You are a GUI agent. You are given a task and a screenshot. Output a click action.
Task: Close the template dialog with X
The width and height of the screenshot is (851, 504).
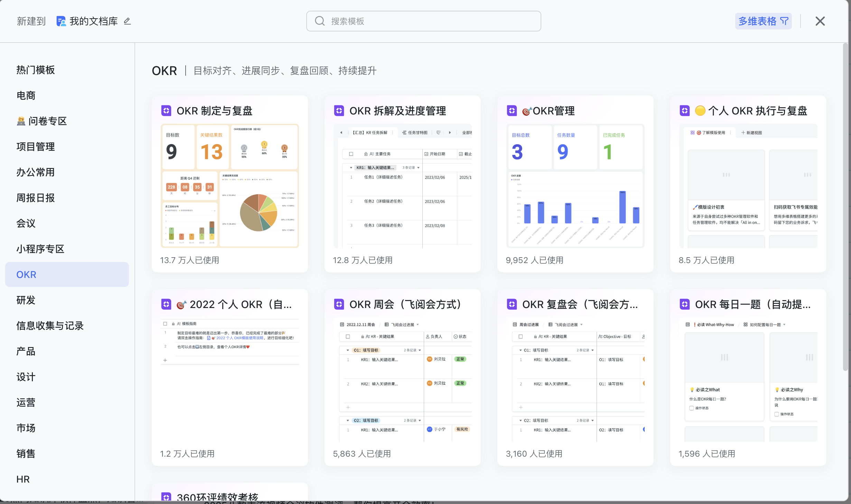(x=820, y=21)
